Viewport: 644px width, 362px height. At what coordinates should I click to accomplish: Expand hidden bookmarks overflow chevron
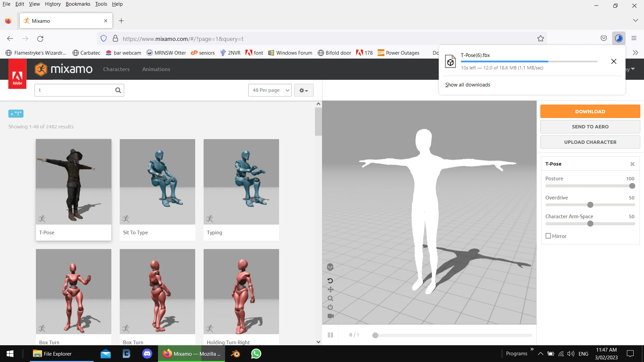click(635, 53)
